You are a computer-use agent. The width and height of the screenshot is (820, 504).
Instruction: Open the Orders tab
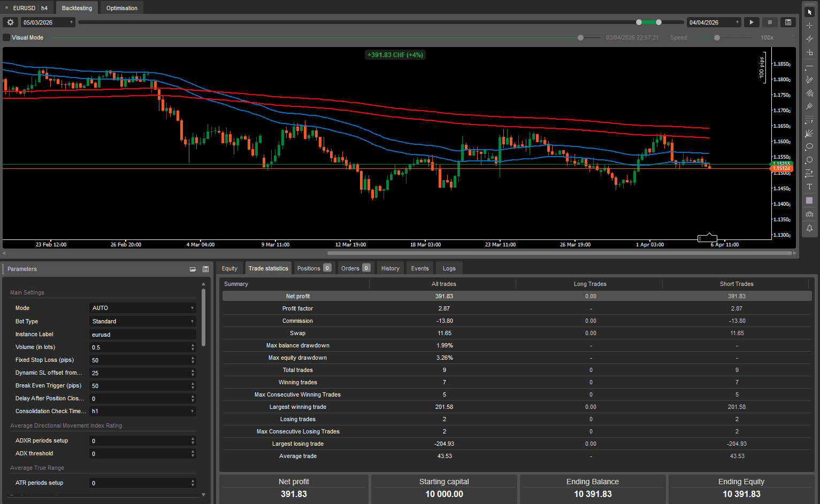[x=356, y=268]
